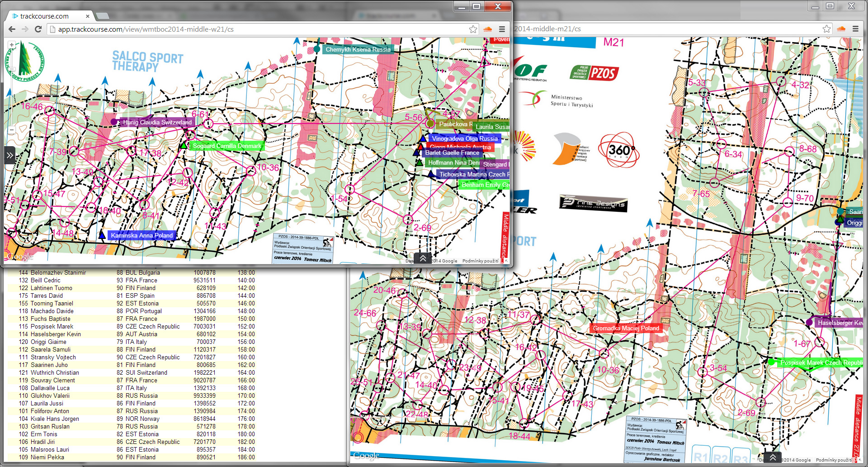Close the trackcourse.com tab
This screenshot has width=868, height=467.
tap(87, 16)
